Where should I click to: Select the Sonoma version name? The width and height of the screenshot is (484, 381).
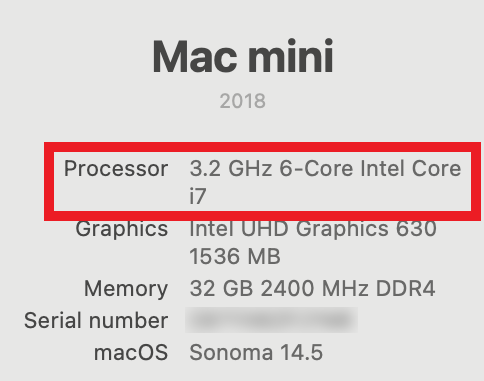[x=231, y=353]
